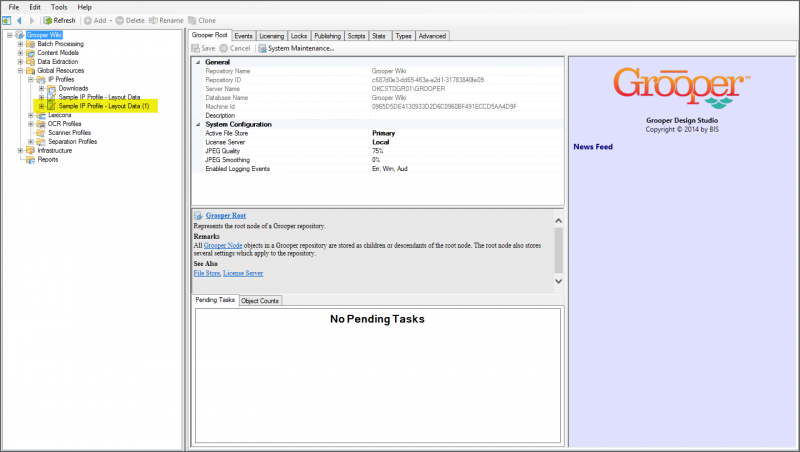The width and height of the screenshot is (800, 452).
Task: Click the Description property value field
Action: (467, 116)
